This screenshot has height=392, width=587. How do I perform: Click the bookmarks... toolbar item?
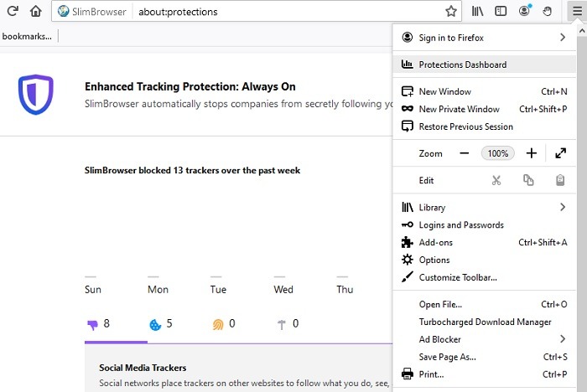27,36
